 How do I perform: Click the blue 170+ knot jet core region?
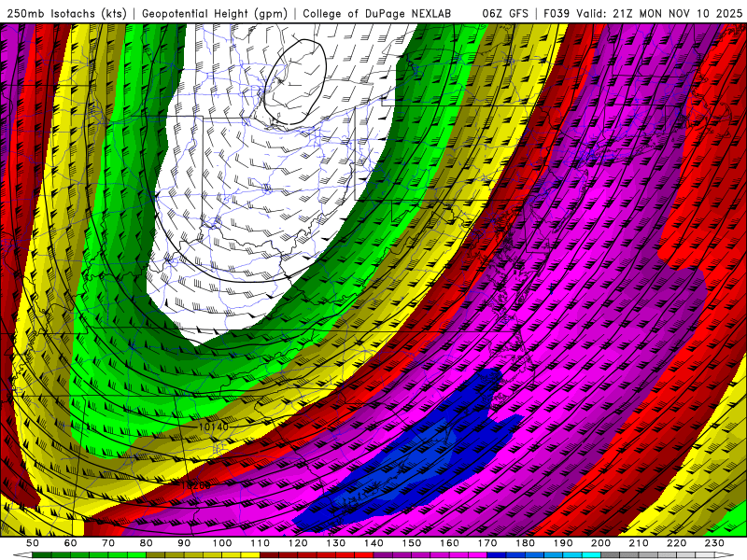click(410, 457)
